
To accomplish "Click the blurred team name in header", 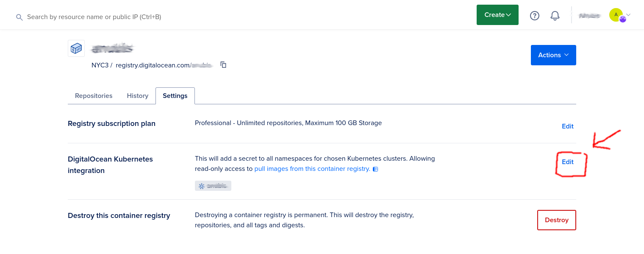I will point(589,16).
